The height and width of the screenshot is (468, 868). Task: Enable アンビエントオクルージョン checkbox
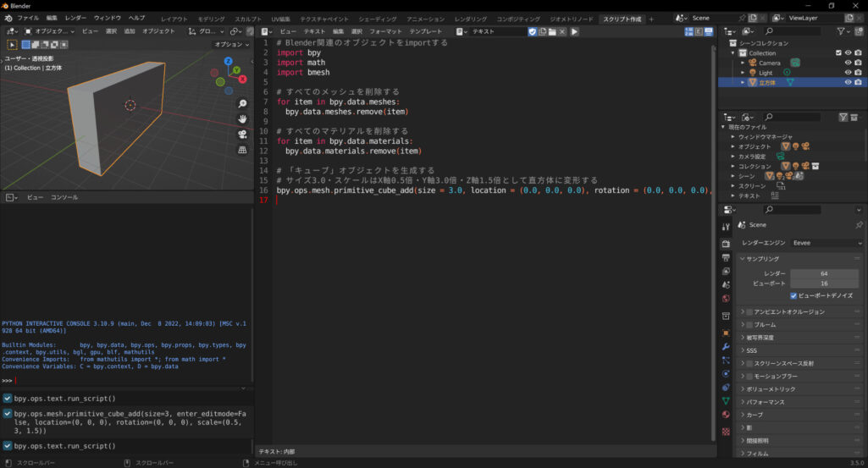pyautogui.click(x=749, y=312)
